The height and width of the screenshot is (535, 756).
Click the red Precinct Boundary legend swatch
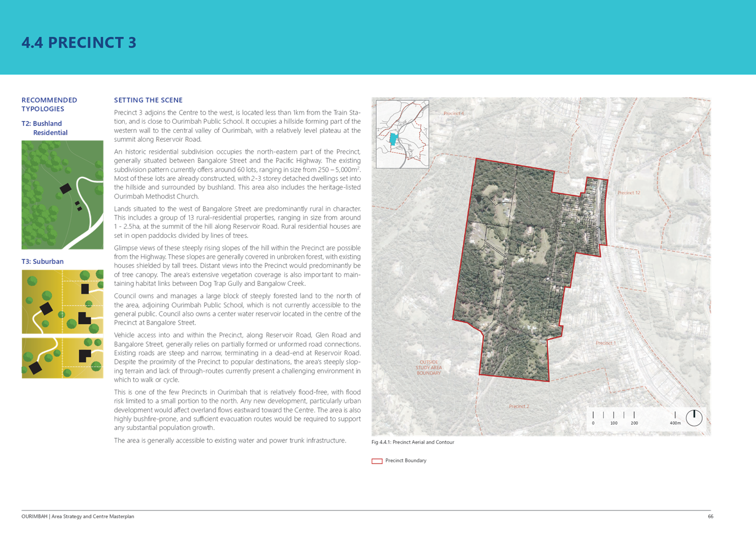(377, 461)
